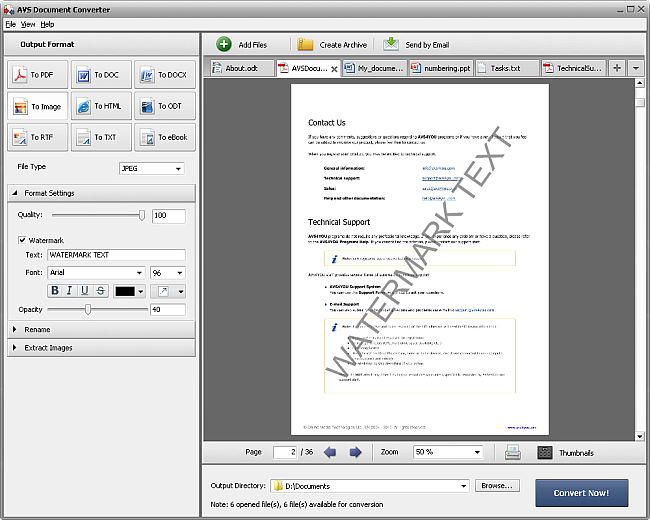
Task: Switch to the TechnicalSu... tab
Action: pyautogui.click(x=574, y=68)
